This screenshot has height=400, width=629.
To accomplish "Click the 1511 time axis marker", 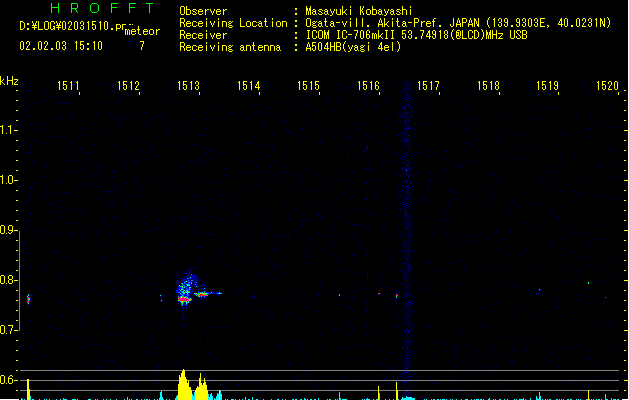I will click(68, 86).
